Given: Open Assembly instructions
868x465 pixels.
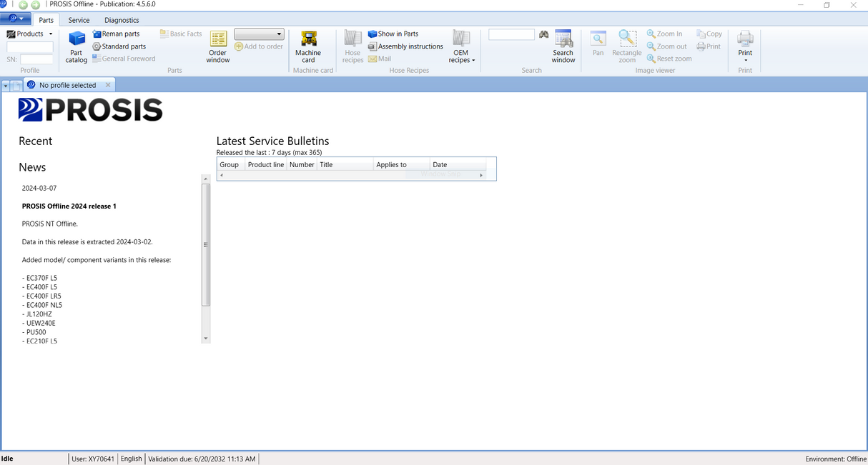Looking at the screenshot, I should 405,46.
